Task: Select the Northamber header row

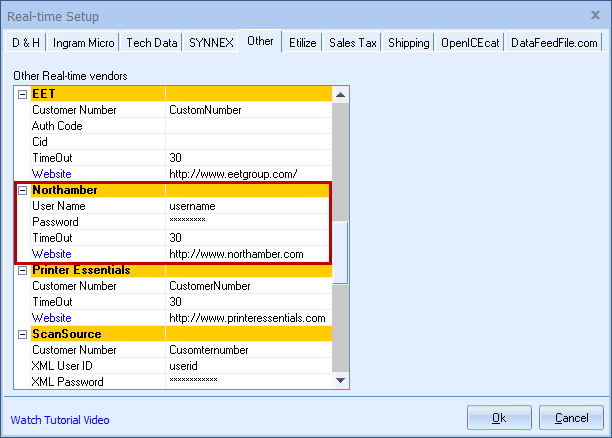Action: click(x=181, y=190)
